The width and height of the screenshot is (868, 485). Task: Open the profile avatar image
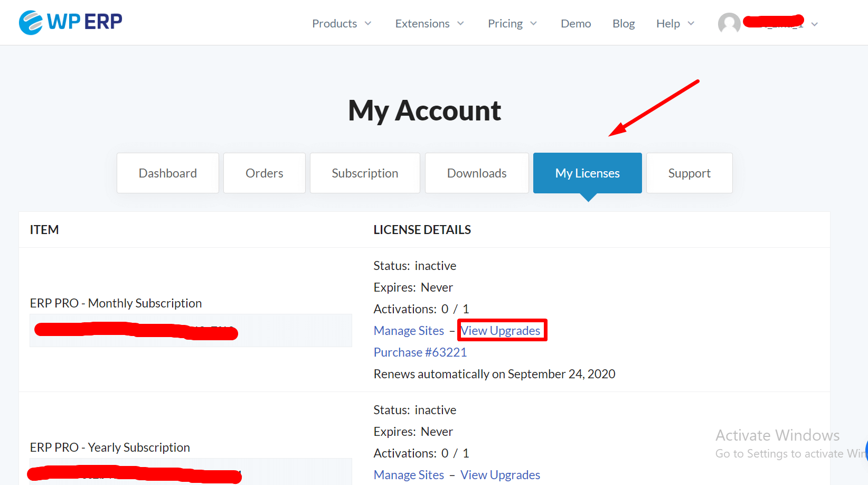(729, 23)
